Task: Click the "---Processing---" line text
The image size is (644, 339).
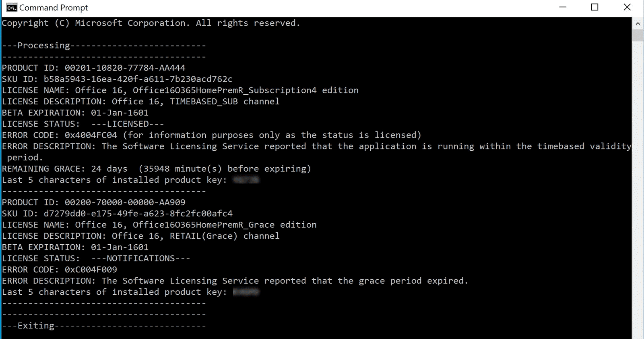Action: pos(44,46)
